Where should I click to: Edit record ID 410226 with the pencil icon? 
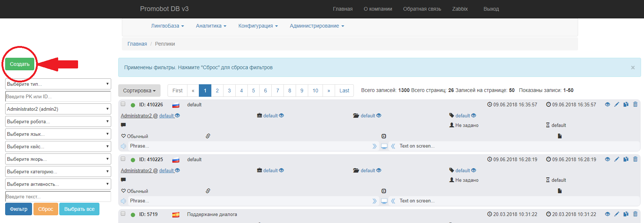click(617, 105)
